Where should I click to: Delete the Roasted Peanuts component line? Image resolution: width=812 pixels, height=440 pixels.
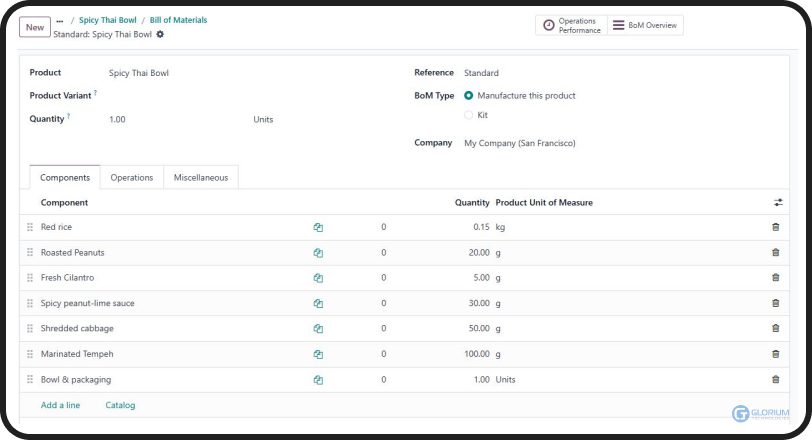pyautogui.click(x=775, y=252)
